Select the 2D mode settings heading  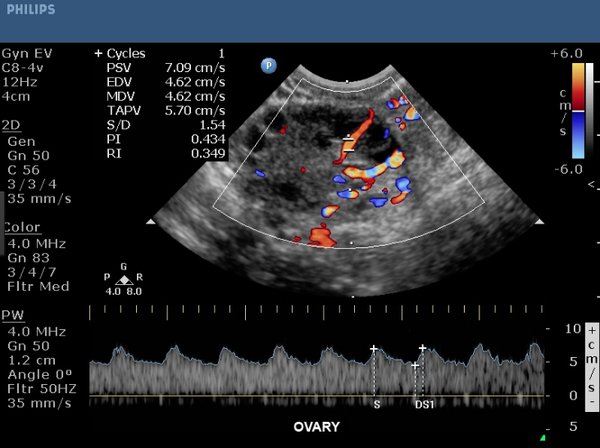click(14, 125)
